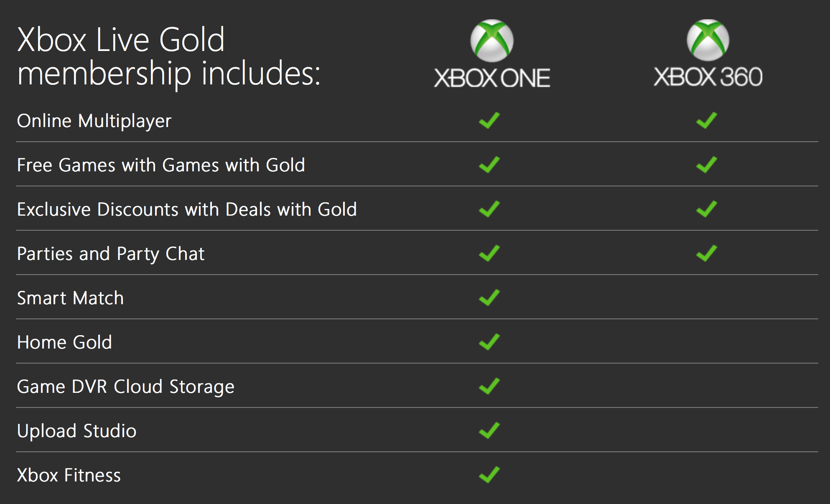Click the Xbox One logo sphere
Viewport: 830px width, 504px height.
pos(492,41)
